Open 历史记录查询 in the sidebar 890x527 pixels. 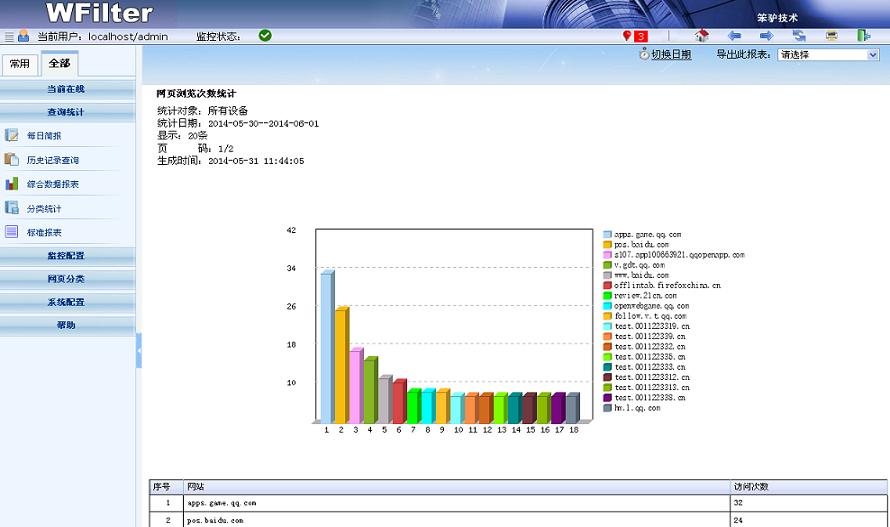coord(52,160)
